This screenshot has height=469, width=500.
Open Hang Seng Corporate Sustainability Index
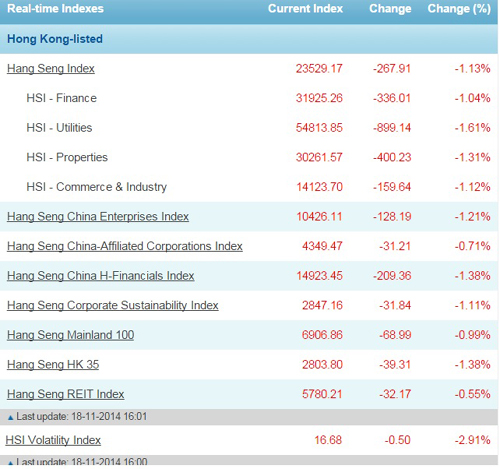113,305
